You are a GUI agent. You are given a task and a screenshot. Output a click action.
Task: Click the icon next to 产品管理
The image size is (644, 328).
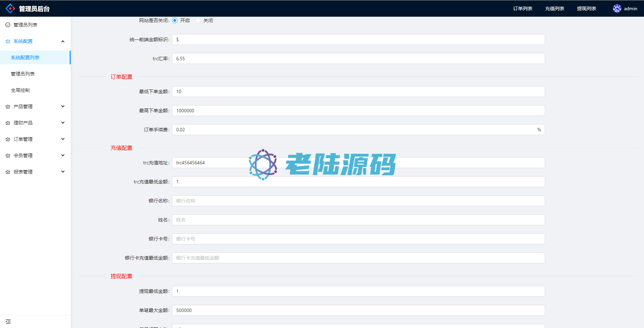point(8,106)
